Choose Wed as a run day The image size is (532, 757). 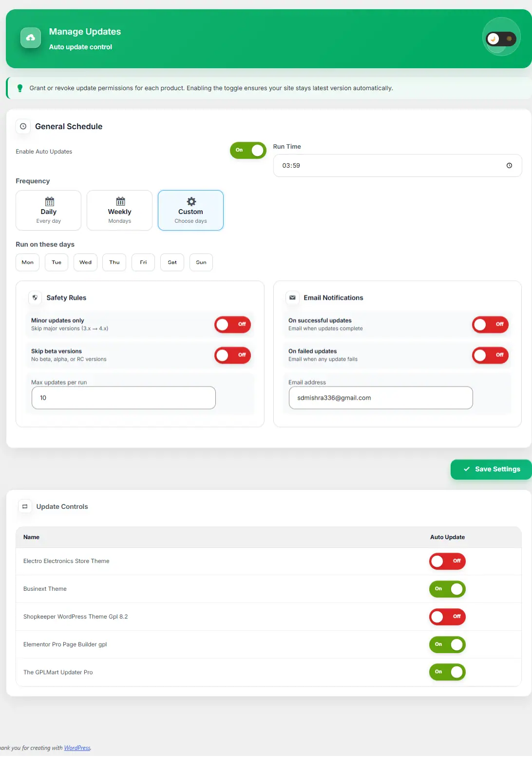(x=85, y=262)
